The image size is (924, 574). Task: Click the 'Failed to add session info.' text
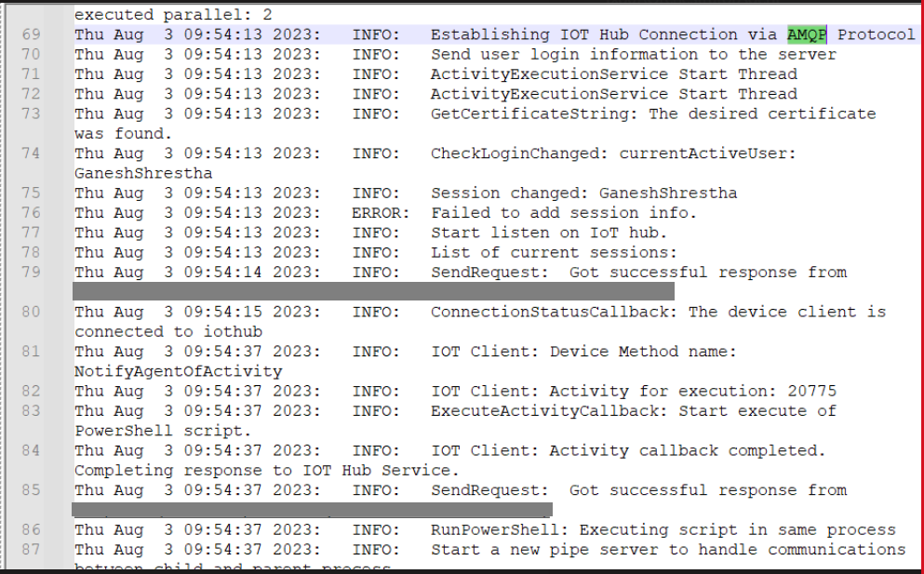(x=563, y=213)
